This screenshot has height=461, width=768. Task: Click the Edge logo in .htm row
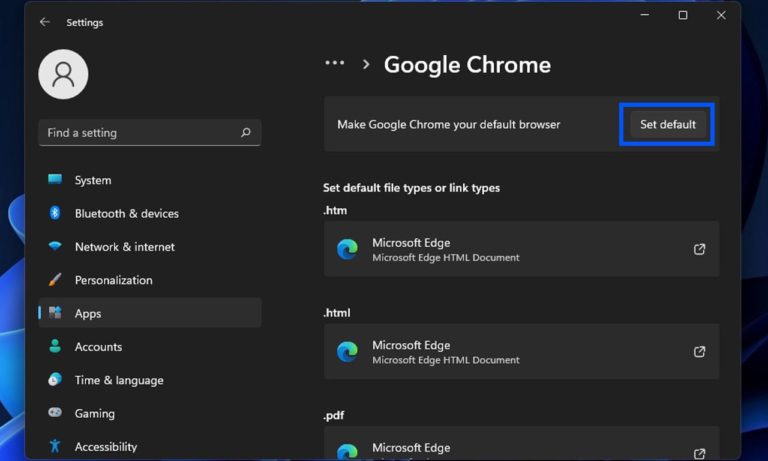(347, 249)
